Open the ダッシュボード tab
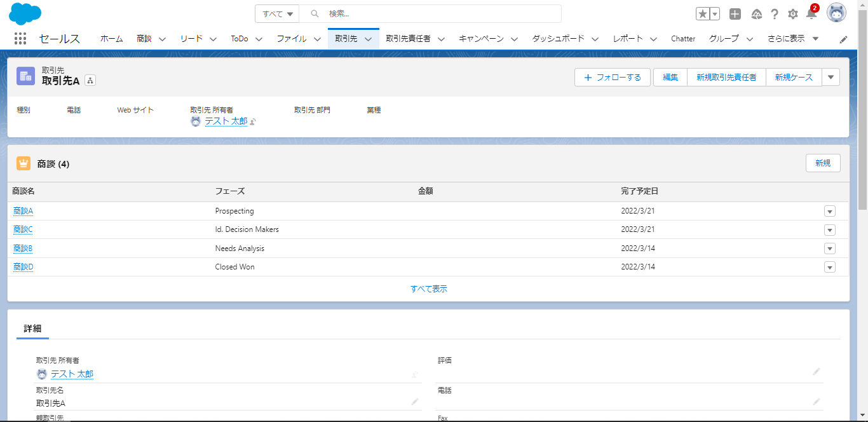868x422 pixels. click(558, 39)
